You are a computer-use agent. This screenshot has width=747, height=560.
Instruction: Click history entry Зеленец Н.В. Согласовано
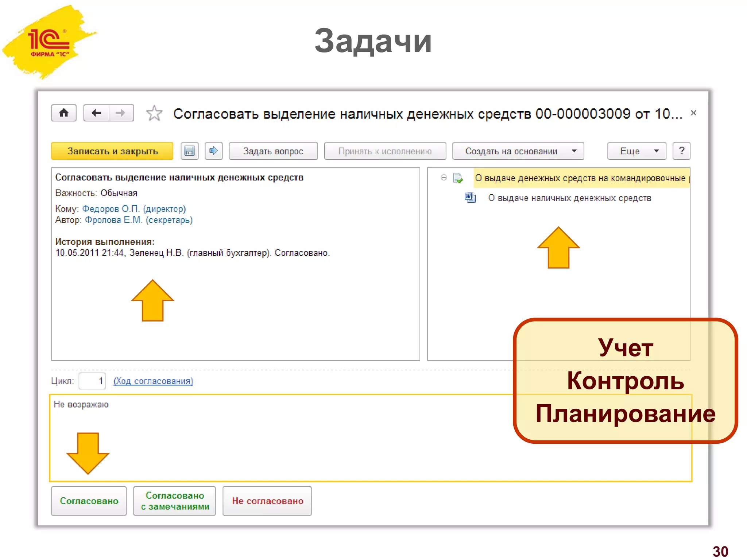click(x=193, y=253)
